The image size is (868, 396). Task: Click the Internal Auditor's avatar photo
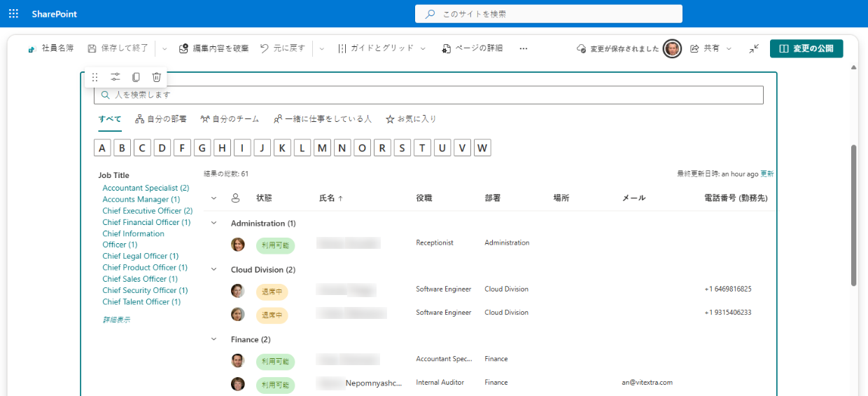tap(238, 384)
